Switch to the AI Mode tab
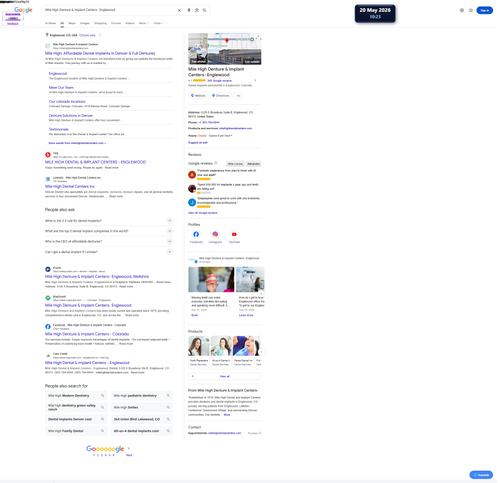The width and height of the screenshot is (500, 483). [50, 23]
